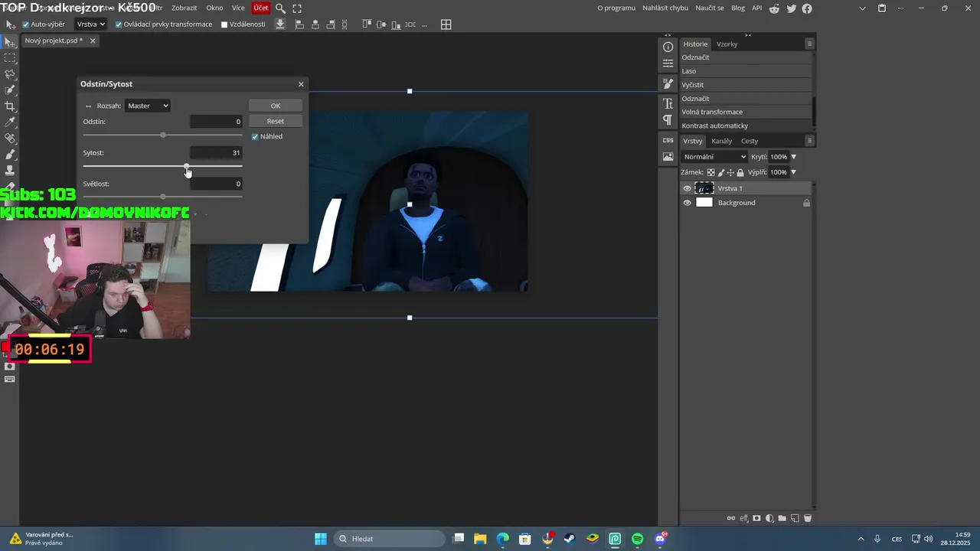The width and height of the screenshot is (980, 551).
Task: Open the image thumbnail panel icon
Action: click(x=668, y=157)
